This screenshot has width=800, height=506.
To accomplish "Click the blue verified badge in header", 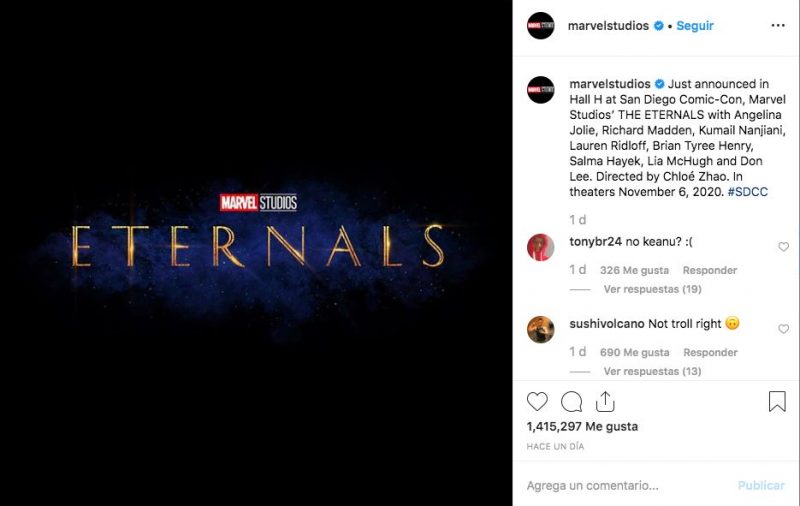I will [659, 26].
